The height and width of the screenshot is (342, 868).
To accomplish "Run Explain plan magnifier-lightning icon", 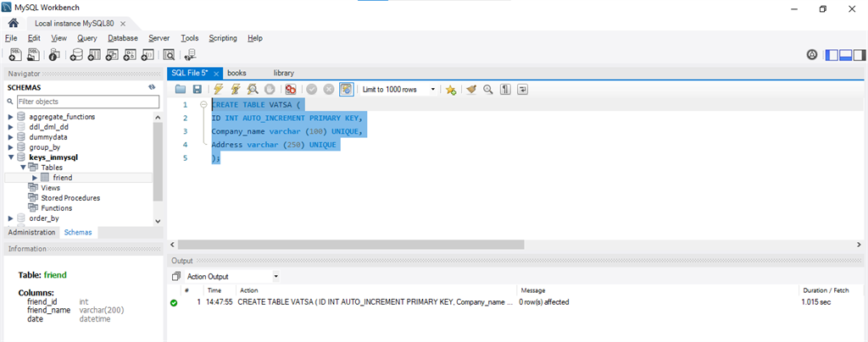I will [253, 89].
